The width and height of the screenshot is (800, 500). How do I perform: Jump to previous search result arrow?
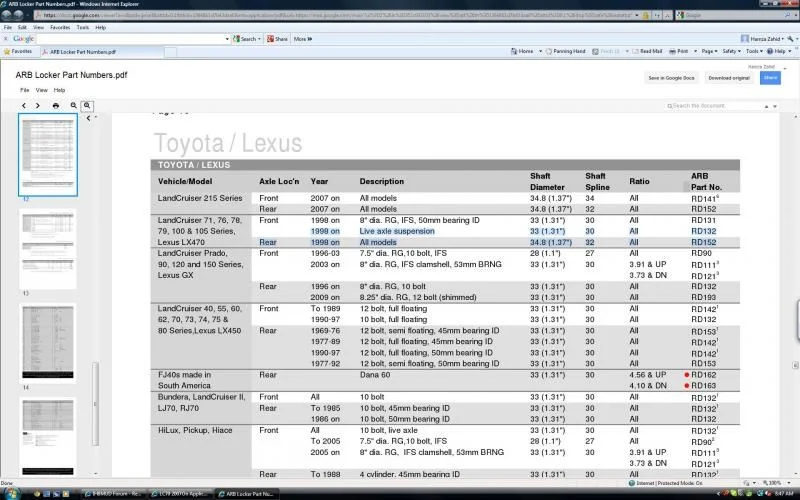click(766, 106)
